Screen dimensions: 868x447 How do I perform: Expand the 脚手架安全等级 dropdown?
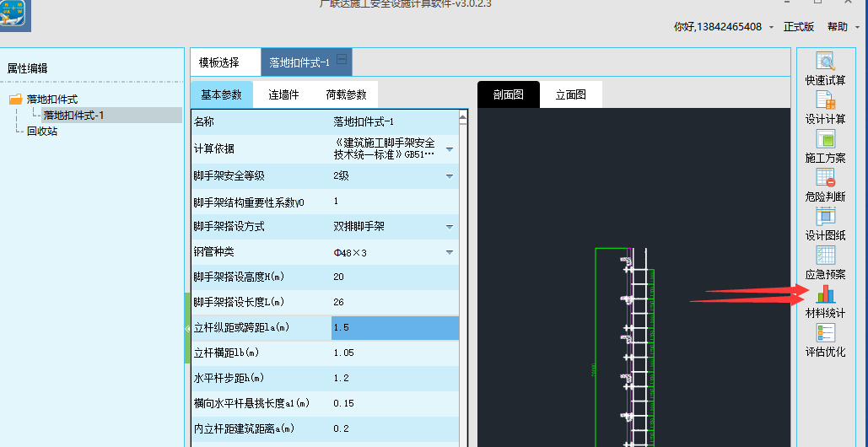(x=450, y=176)
